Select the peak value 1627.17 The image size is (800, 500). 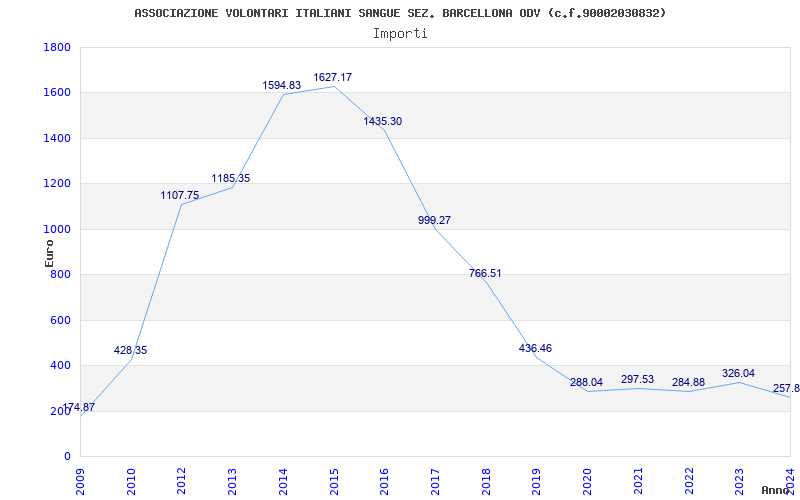332,78
